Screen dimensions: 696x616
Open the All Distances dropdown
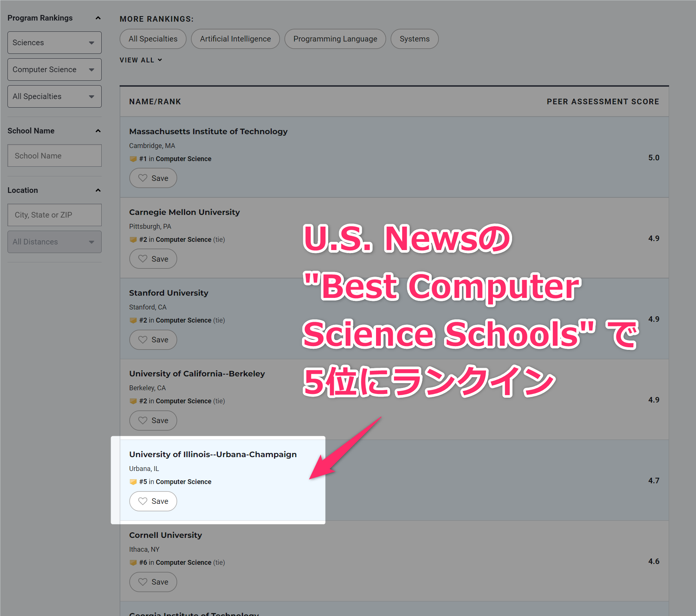pyautogui.click(x=54, y=241)
